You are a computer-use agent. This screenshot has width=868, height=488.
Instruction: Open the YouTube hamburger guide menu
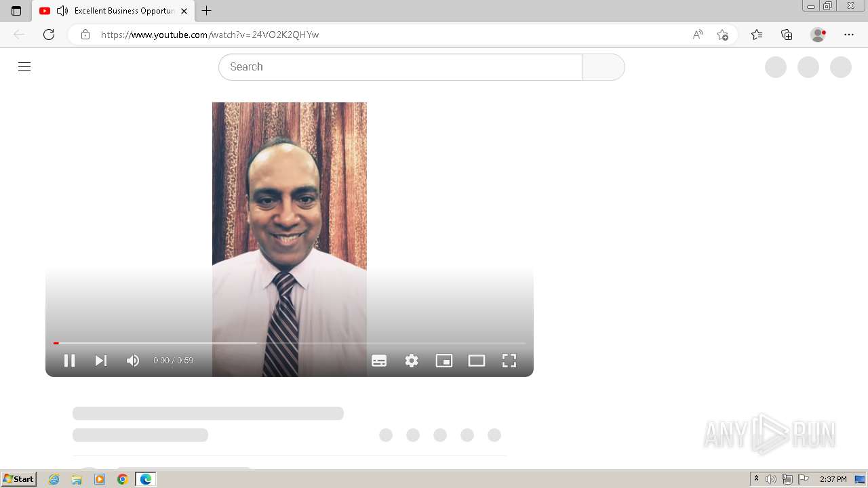(x=24, y=66)
